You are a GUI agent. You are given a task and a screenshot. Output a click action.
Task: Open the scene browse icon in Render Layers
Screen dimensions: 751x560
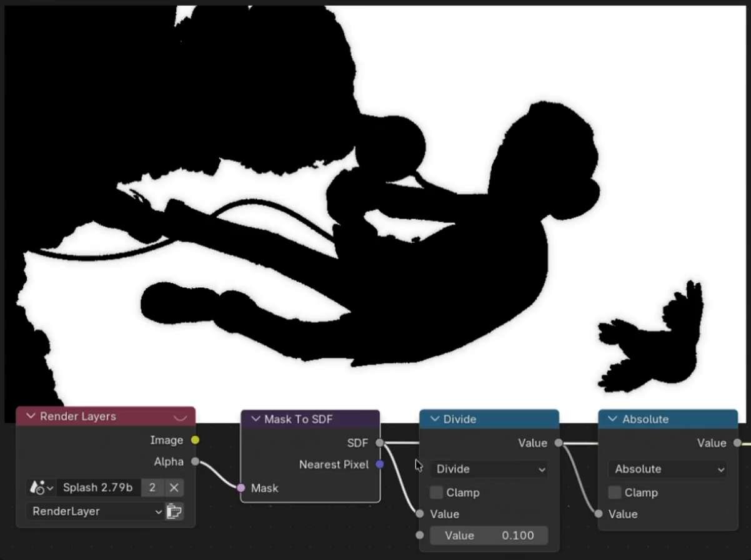41,488
